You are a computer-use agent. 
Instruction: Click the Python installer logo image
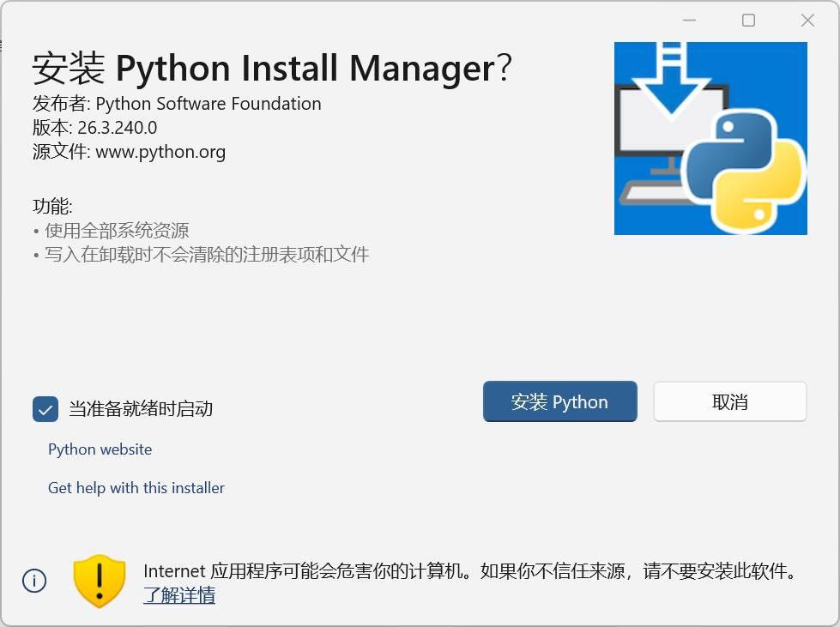[x=710, y=138]
